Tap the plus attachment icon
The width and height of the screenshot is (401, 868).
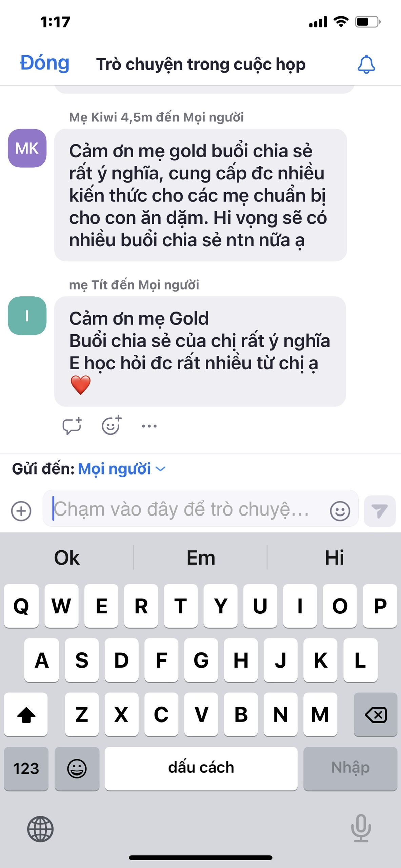pos(21,511)
